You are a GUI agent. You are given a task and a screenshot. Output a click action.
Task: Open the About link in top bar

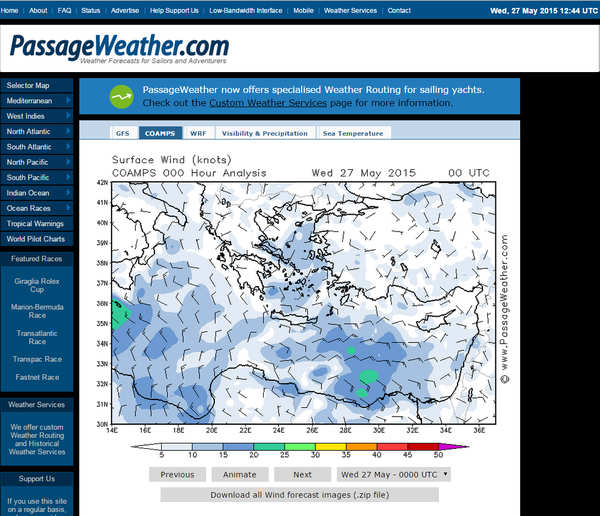[x=38, y=11]
